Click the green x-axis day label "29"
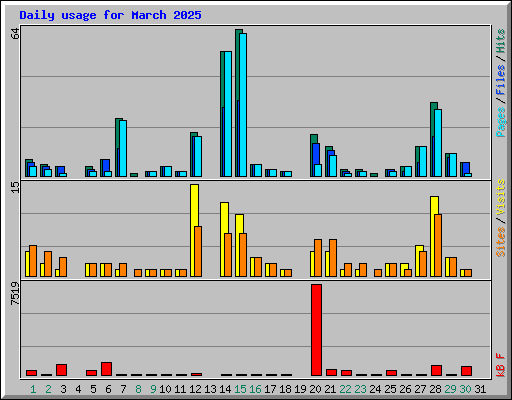Screen dimensions: 512x400 pyautogui.click(x=450, y=389)
